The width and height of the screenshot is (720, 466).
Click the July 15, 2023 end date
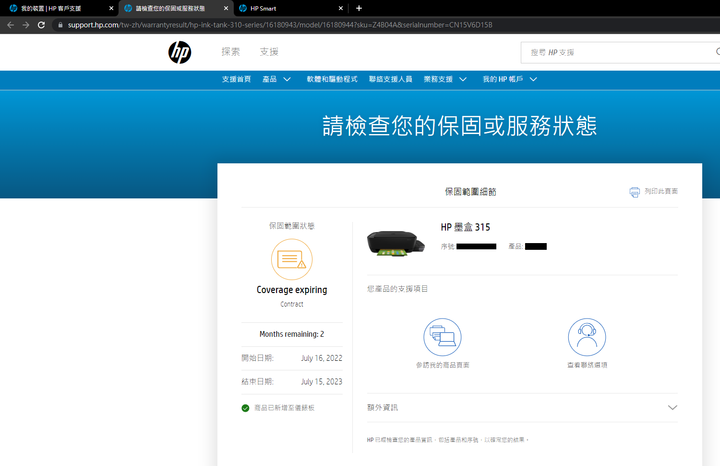click(x=321, y=382)
